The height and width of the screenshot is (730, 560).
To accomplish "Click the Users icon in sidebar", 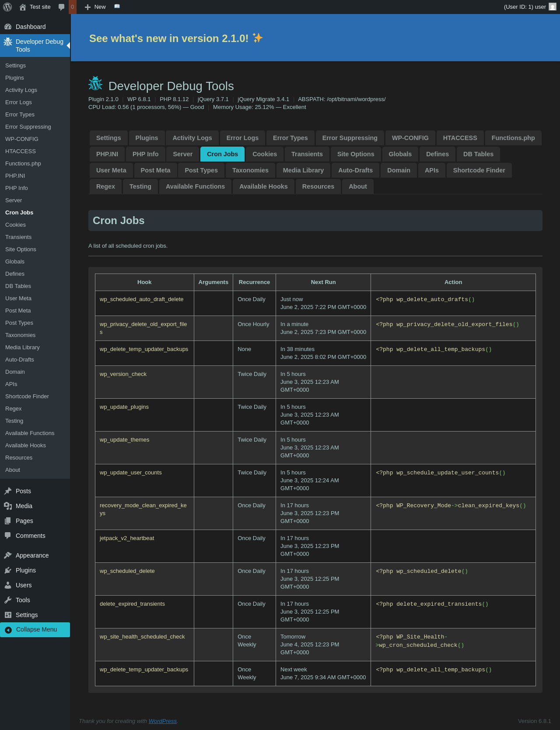I will (x=8, y=585).
